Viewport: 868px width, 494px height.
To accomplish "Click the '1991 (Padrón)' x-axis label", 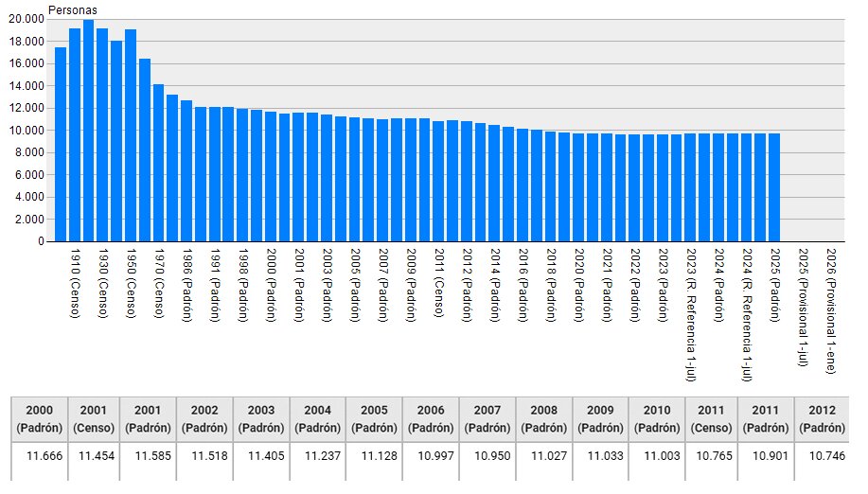I will coord(215,286).
